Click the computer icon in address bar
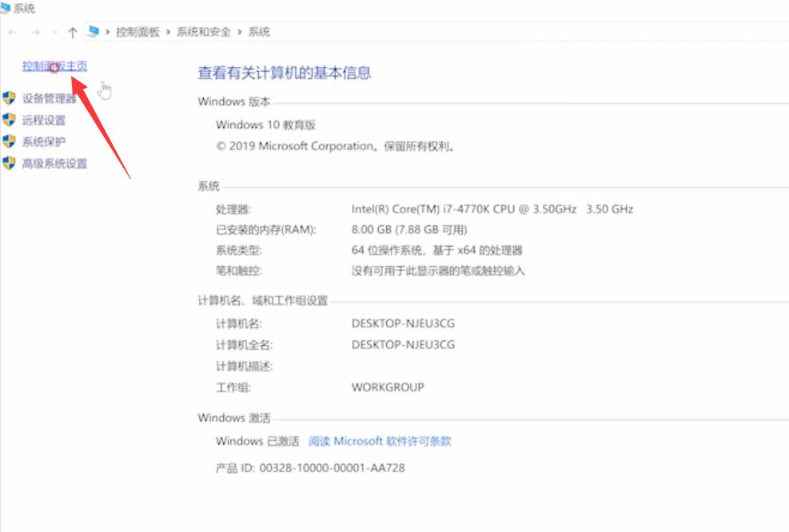This screenshot has width=789, height=532. pyautogui.click(x=93, y=32)
